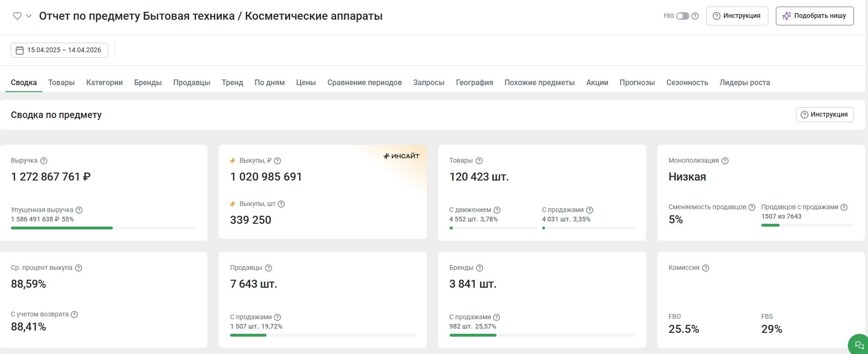Click info icon near Ср. процент выкупа

(79, 268)
